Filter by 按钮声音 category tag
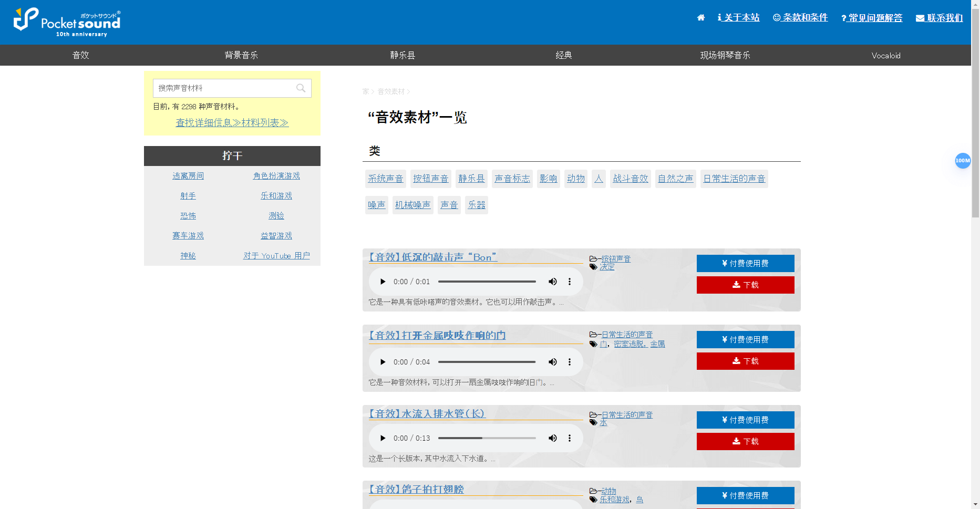980x509 pixels. coord(431,179)
